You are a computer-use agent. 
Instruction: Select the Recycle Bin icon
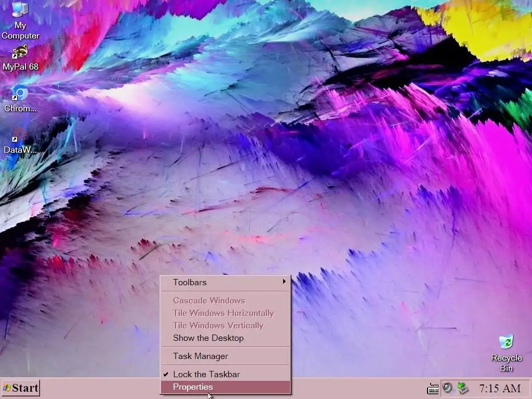pyautogui.click(x=506, y=353)
